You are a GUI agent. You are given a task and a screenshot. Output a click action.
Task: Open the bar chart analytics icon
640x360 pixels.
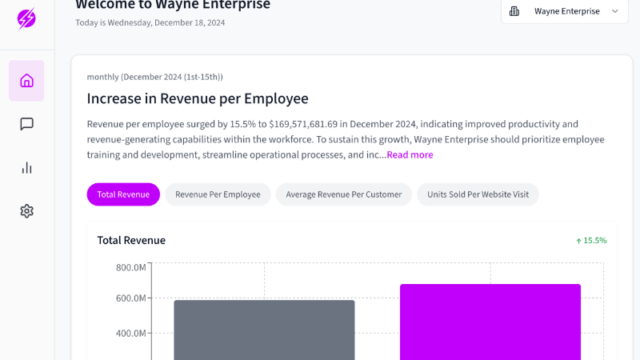pos(27,168)
